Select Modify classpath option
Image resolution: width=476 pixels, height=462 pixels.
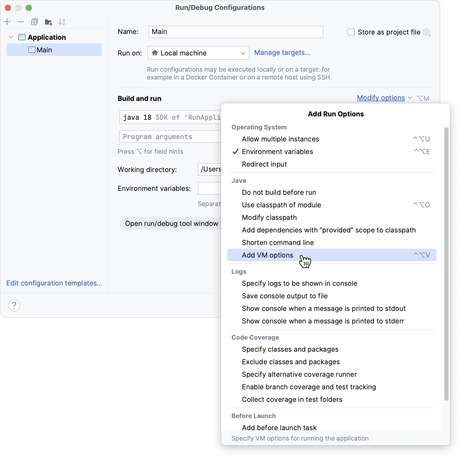tap(332, 218)
